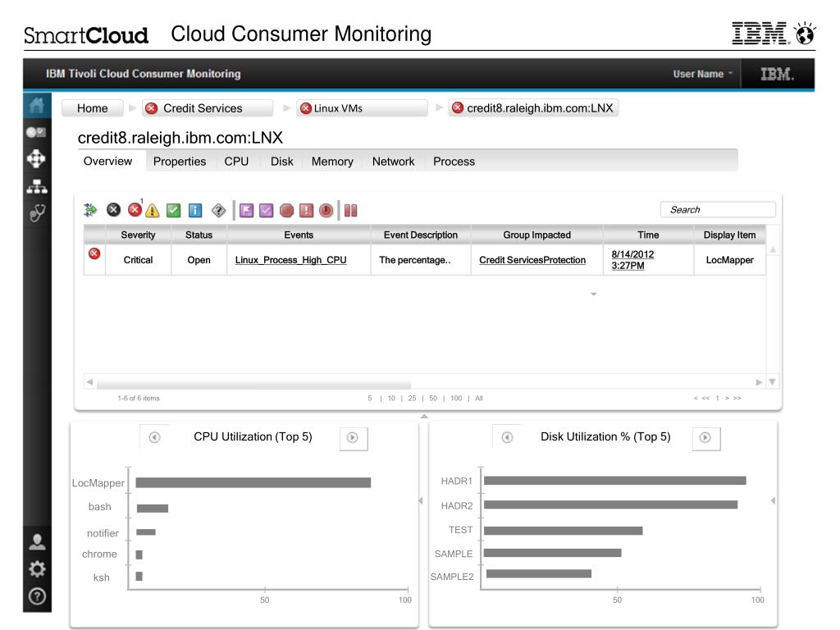Viewport: 840px width, 630px height.
Task: Expand the small arrow below Group Impacted
Action: pos(594,294)
